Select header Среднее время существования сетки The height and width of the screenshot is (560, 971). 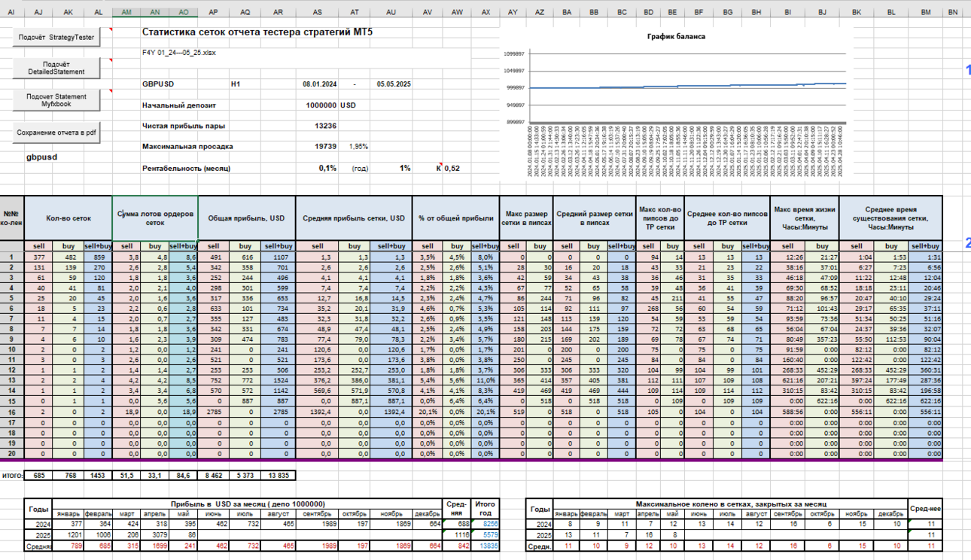pos(890,218)
